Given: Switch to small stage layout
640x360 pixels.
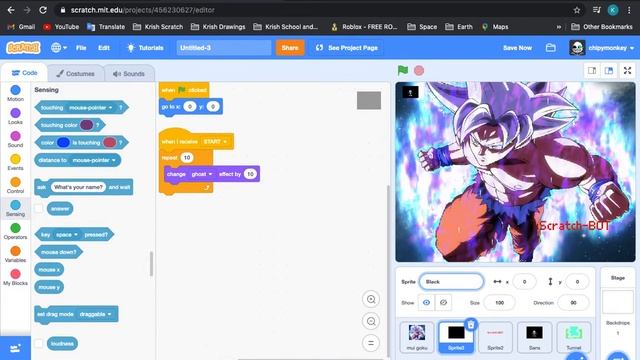Looking at the screenshot, I should click(x=592, y=71).
